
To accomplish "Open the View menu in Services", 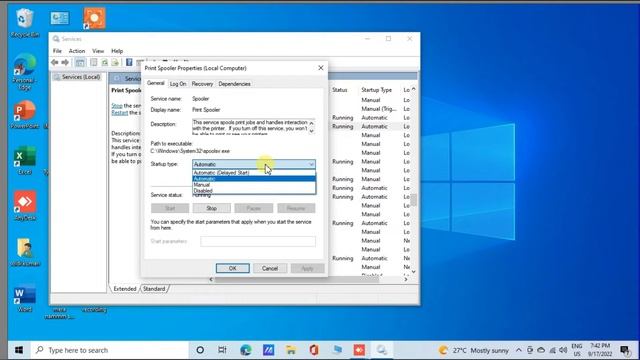I will [x=98, y=51].
